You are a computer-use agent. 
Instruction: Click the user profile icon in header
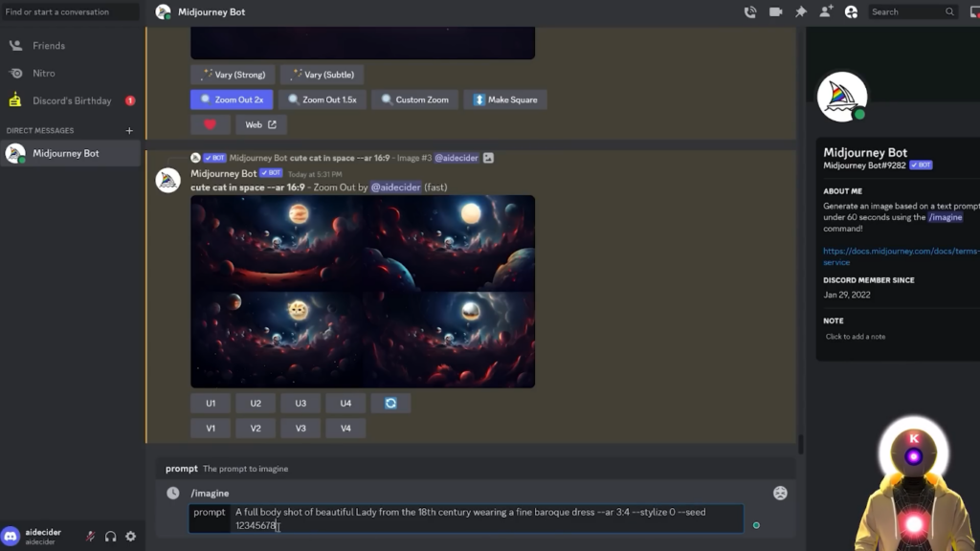click(851, 12)
